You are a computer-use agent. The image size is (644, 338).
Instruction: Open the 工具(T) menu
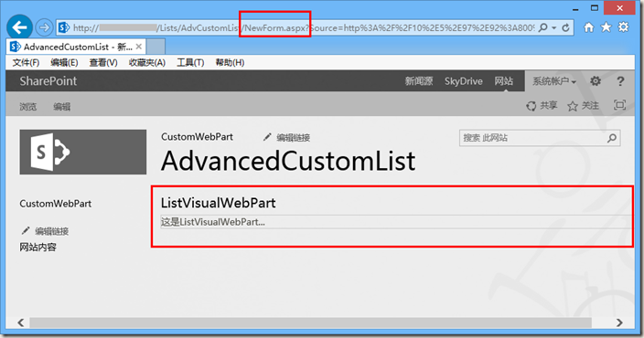(x=190, y=63)
